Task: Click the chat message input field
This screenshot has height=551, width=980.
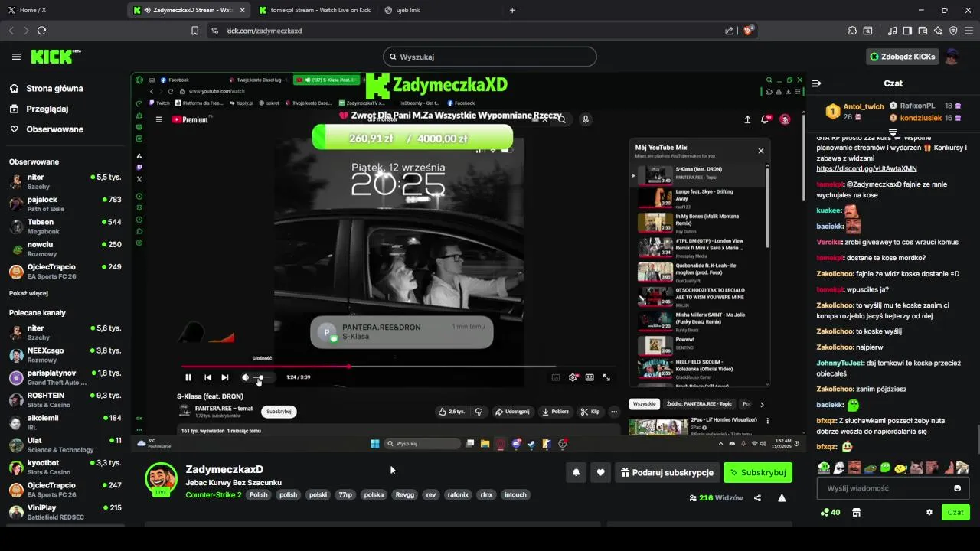Action: click(x=884, y=488)
